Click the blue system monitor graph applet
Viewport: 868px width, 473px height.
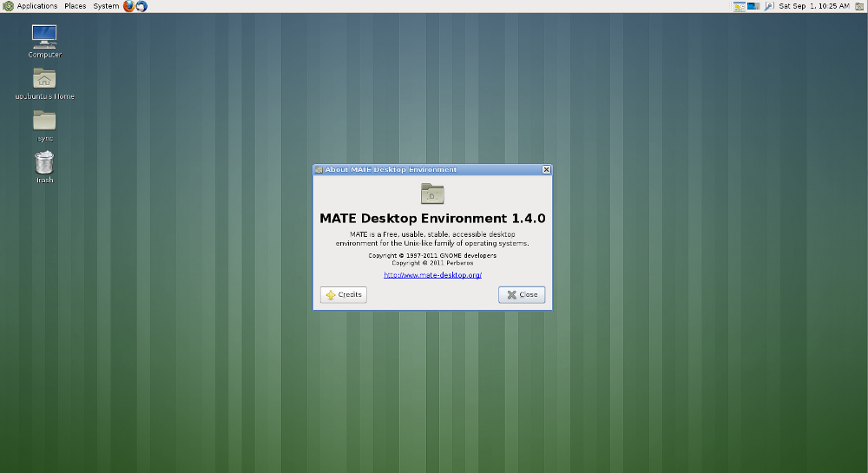[753, 6]
